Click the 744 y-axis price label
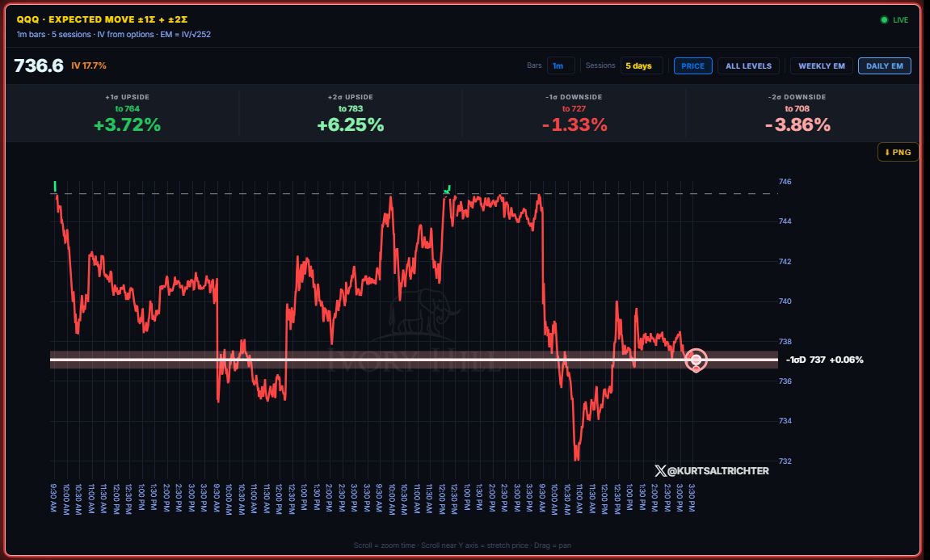Image resolution: width=930 pixels, height=560 pixels. click(785, 221)
